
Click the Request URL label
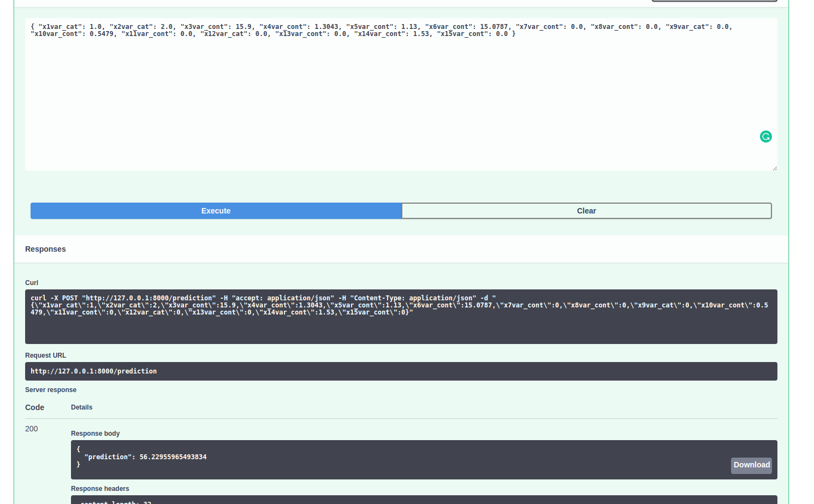pos(45,355)
